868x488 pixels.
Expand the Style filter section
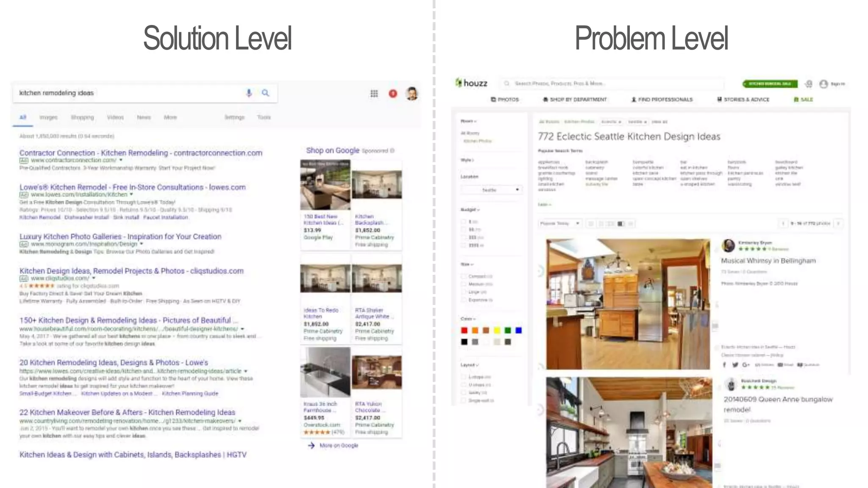pos(467,160)
